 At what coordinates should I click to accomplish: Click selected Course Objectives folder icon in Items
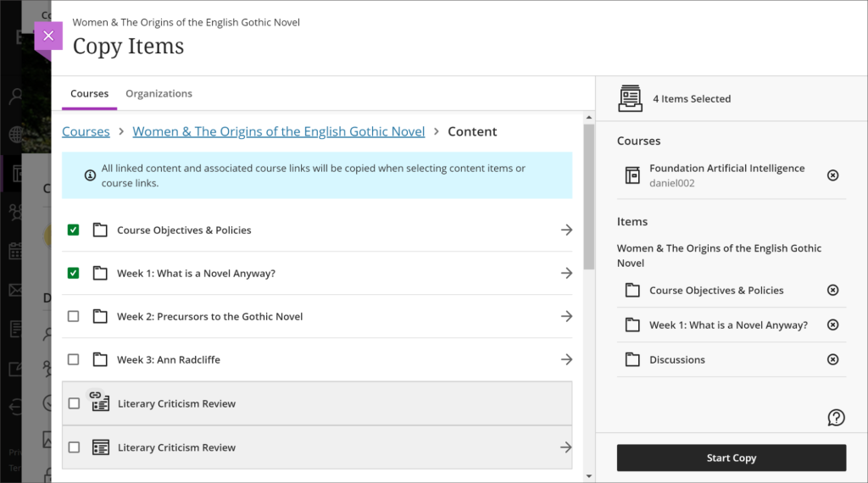click(x=632, y=290)
